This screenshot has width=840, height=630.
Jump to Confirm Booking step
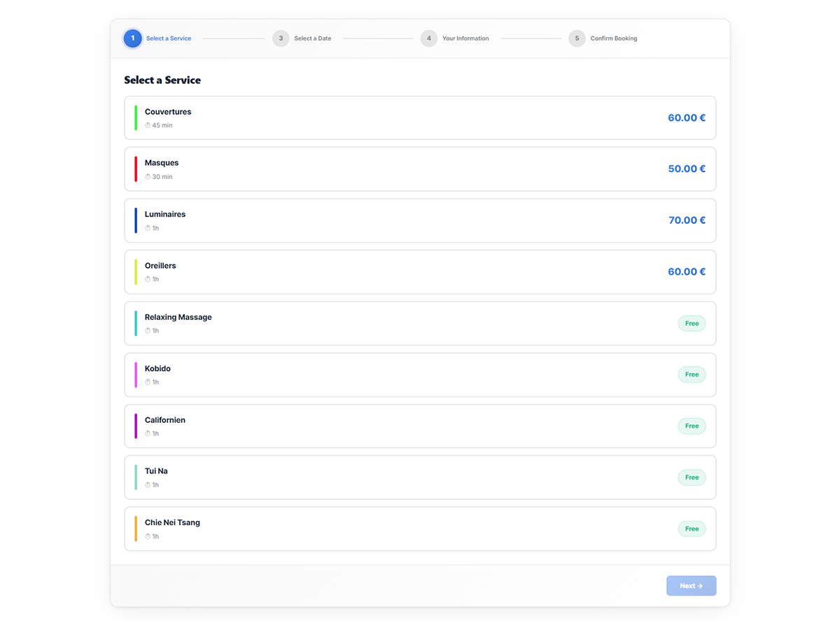click(613, 38)
